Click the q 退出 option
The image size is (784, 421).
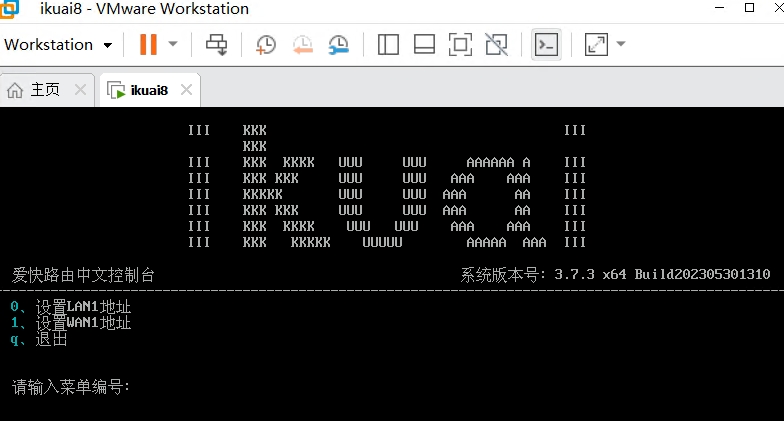tap(38, 339)
